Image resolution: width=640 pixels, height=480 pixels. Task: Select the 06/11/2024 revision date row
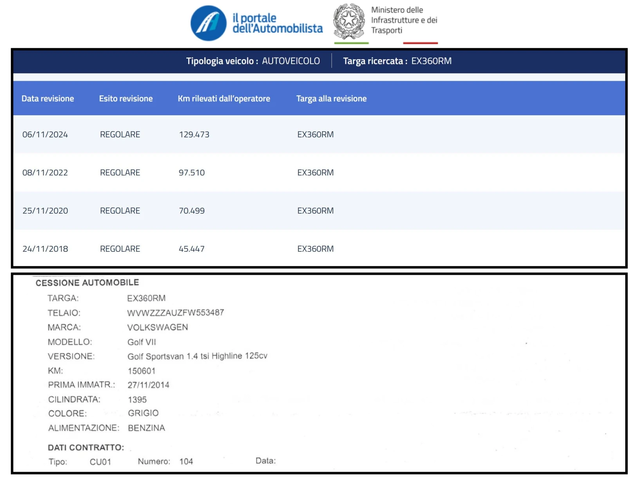click(43, 134)
